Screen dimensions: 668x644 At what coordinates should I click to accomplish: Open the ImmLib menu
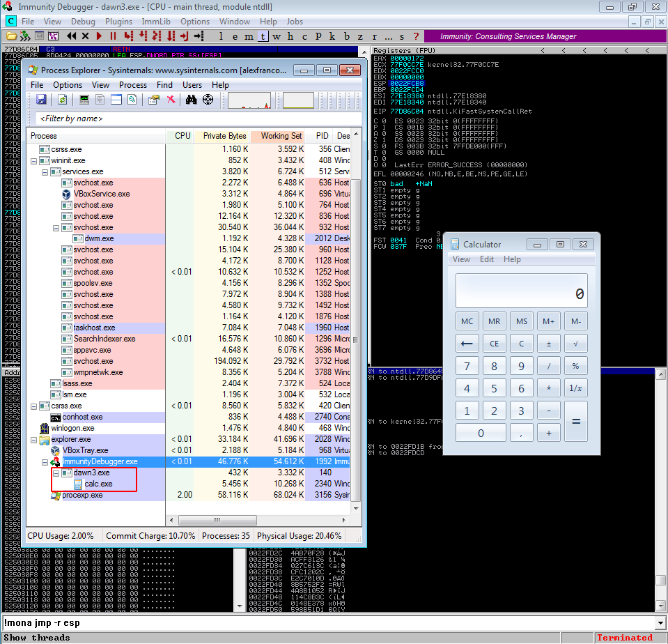[156, 22]
